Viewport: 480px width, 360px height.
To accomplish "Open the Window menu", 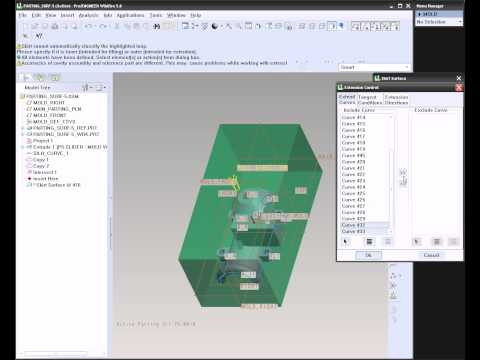I will click(176, 15).
